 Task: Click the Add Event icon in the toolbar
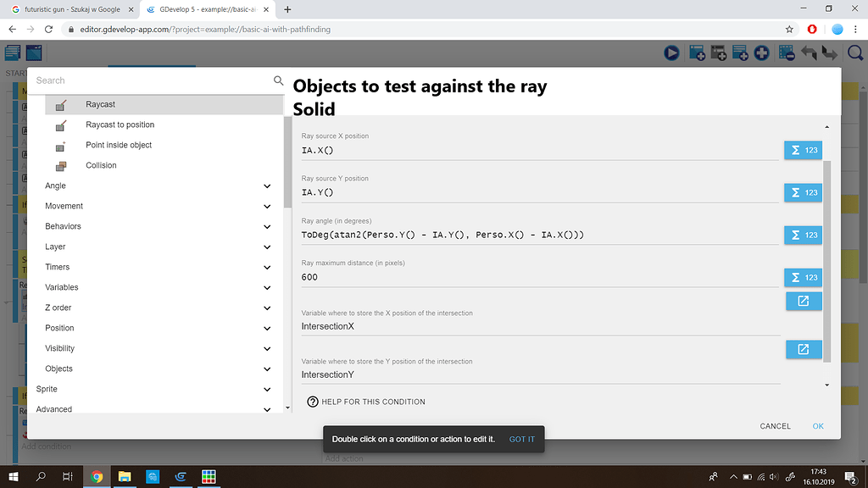pyautogui.click(x=697, y=53)
